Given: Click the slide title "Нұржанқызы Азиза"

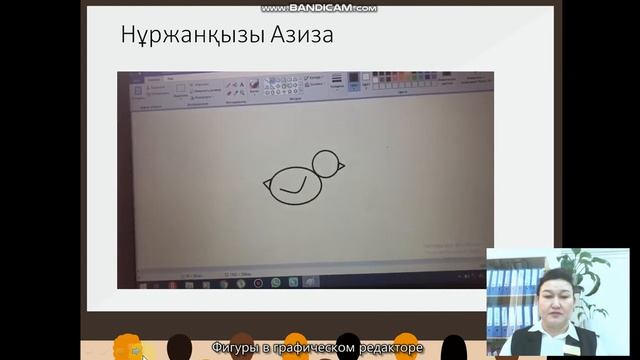Looking at the screenshot, I should point(227,35).
